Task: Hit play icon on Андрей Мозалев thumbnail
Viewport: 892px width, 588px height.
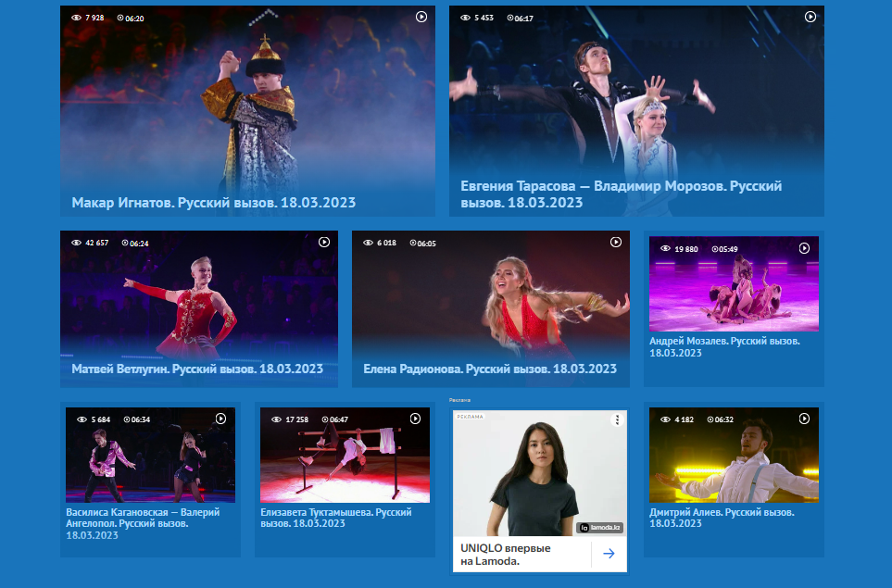Action: click(x=804, y=248)
